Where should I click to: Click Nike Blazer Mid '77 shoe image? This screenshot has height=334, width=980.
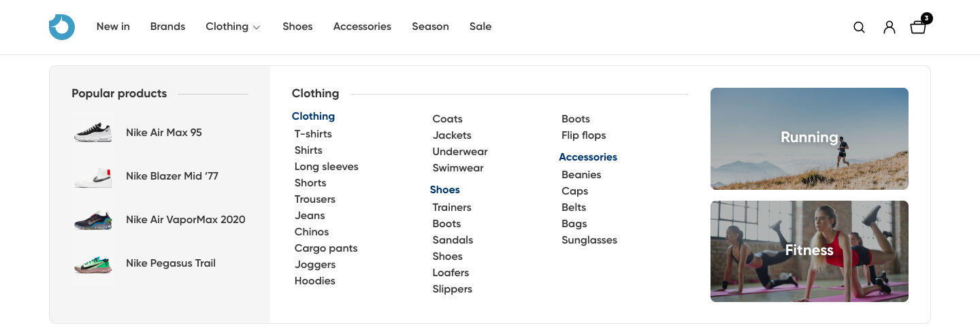(x=93, y=176)
